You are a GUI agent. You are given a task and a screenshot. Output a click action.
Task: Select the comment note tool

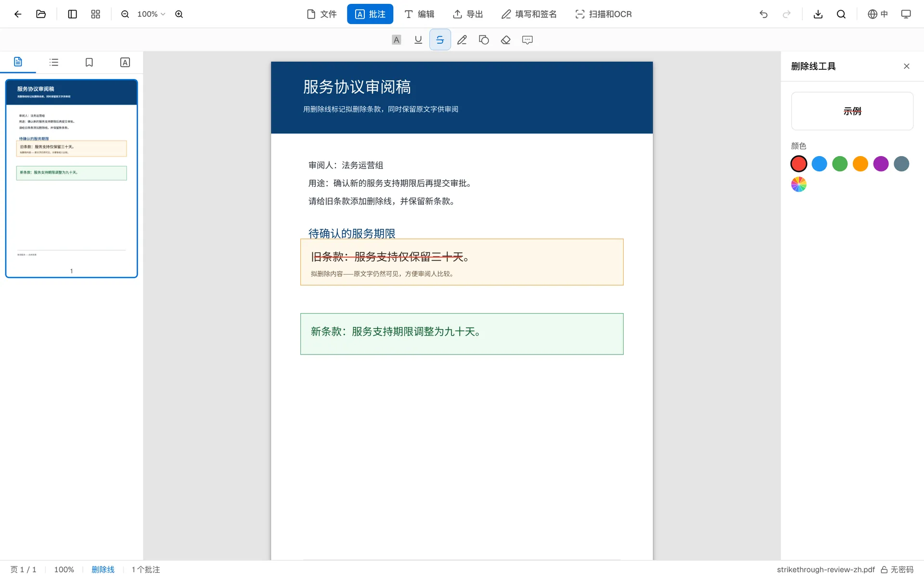527,40
